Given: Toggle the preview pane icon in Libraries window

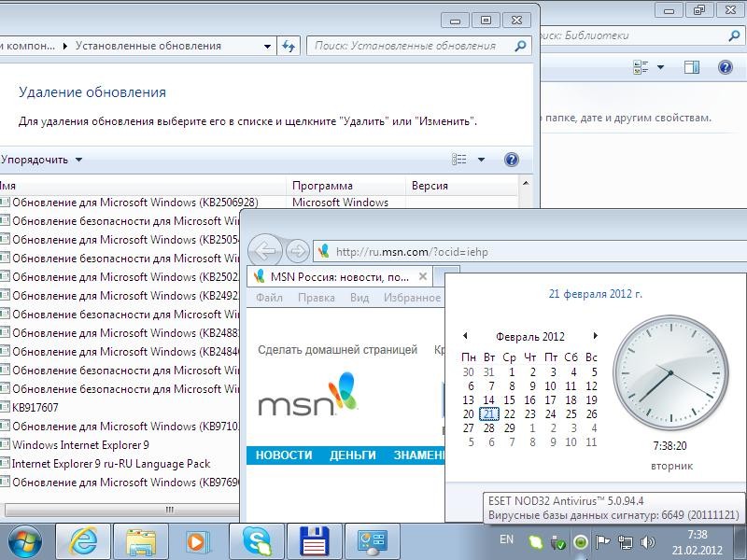Looking at the screenshot, I should [692, 67].
